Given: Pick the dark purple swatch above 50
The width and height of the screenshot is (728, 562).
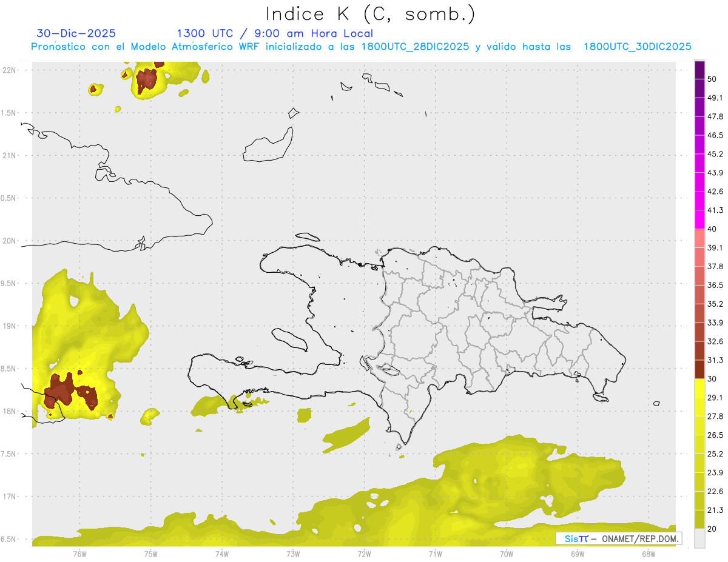Looking at the screenshot, I should (x=699, y=70).
